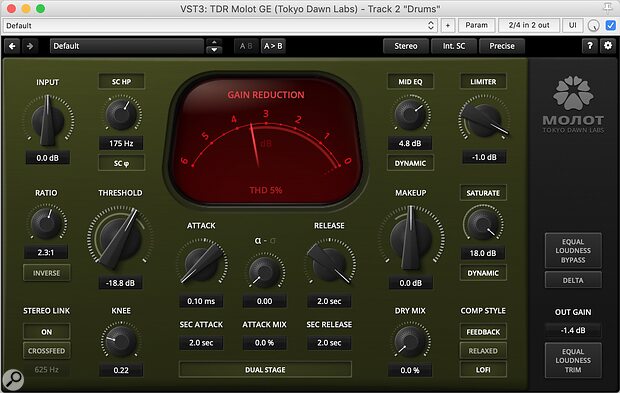Click the -18.8 dB threshold value
Screen dimensions: 620x393
pyautogui.click(x=120, y=283)
